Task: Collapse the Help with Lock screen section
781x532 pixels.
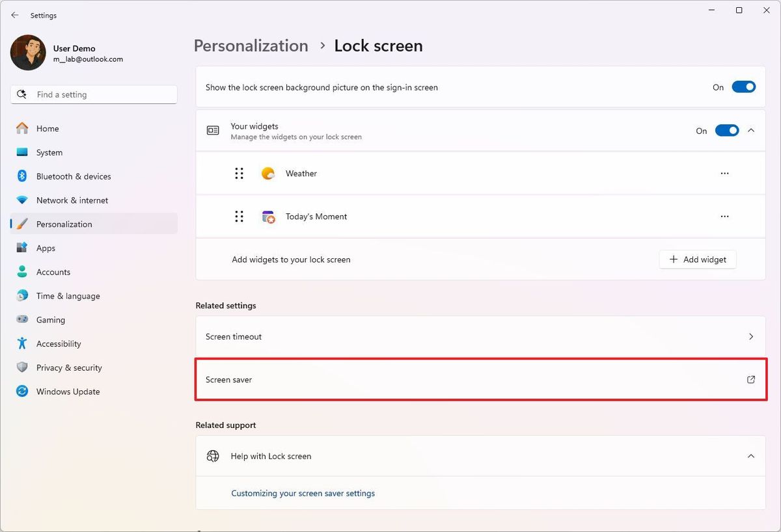Action: [750, 456]
